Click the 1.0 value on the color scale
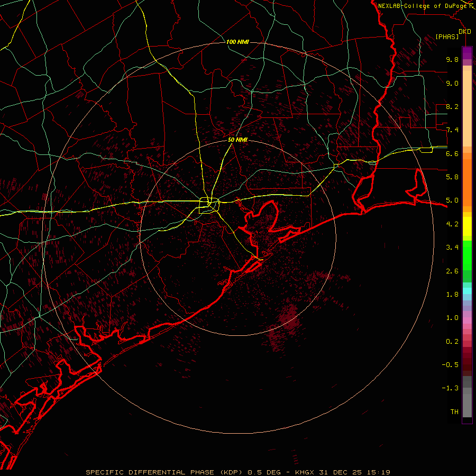This screenshot has height=476, width=476. [x=452, y=318]
